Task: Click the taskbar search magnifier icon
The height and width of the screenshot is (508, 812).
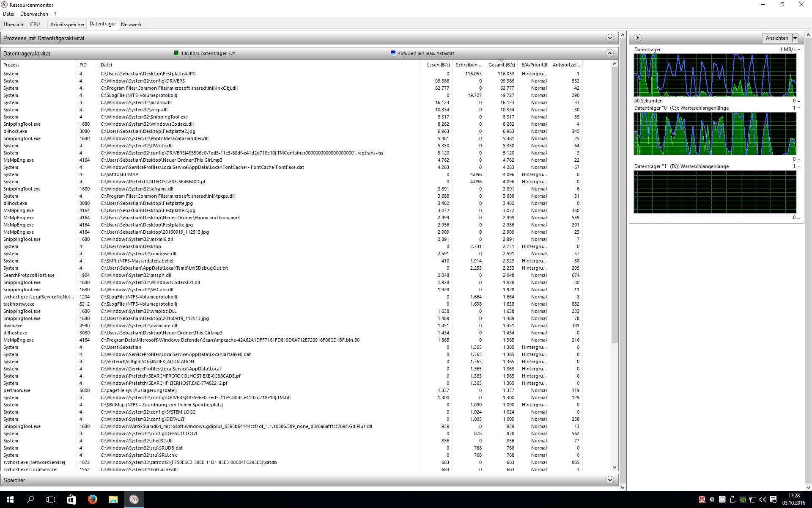Action: [x=30, y=500]
